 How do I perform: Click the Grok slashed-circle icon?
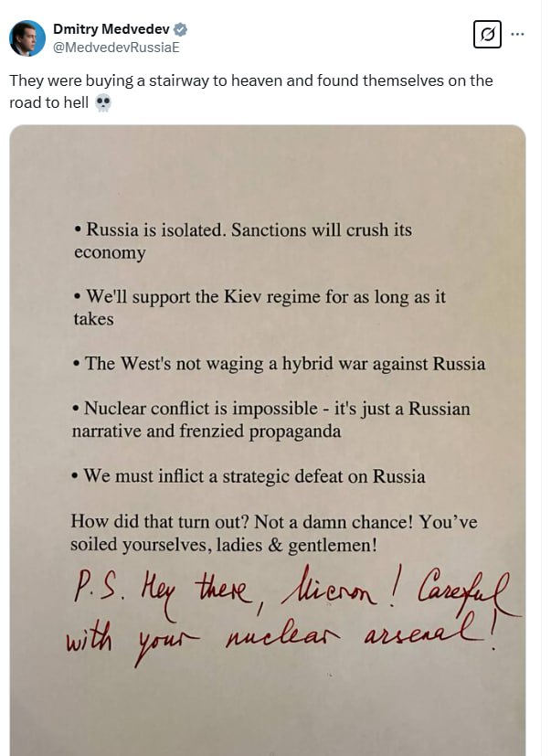[x=488, y=35]
